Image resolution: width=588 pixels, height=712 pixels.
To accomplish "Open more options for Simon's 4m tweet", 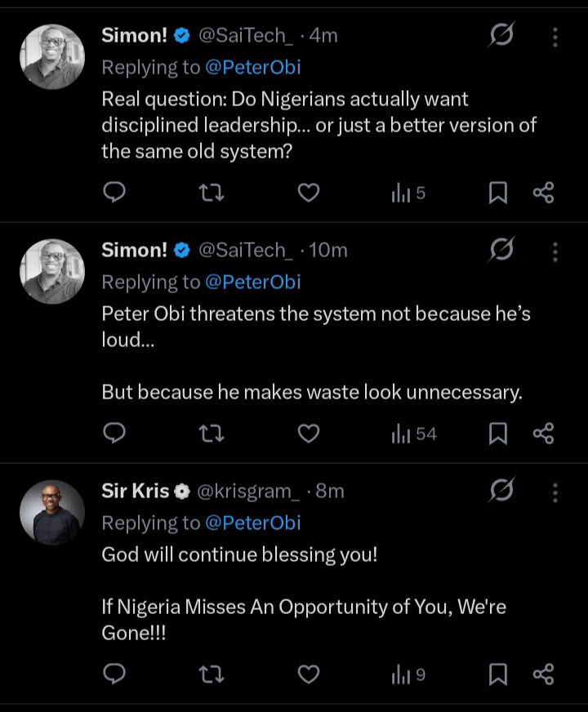I will (x=555, y=36).
